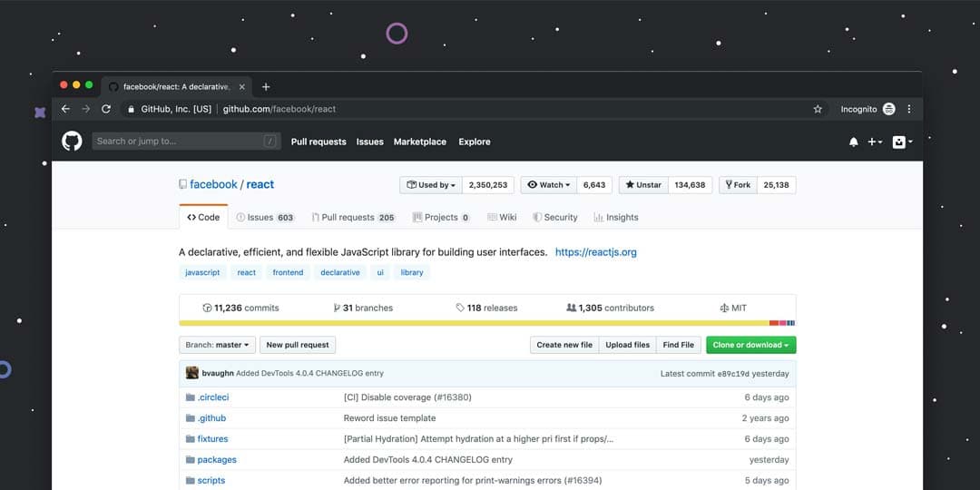This screenshot has height=490, width=980.
Task: Expand the Branch: master selector
Action: pos(217,345)
